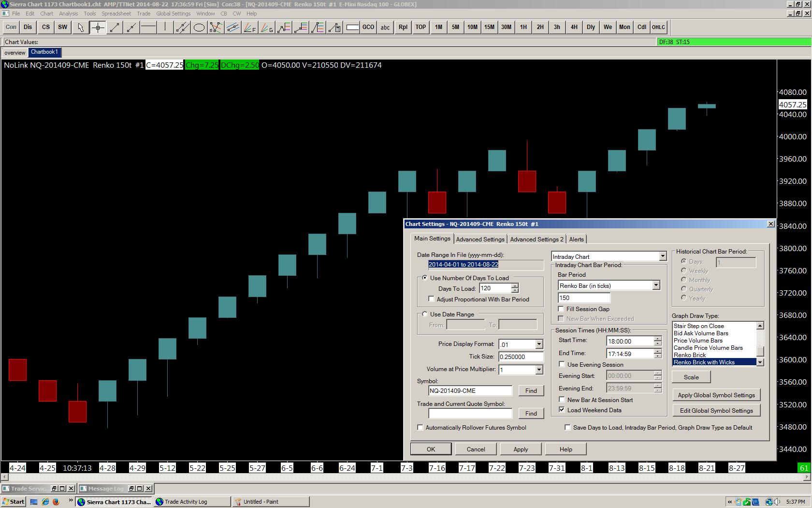The width and height of the screenshot is (812, 508).
Task: Click the Apply Global Symbol Settings button
Action: coord(716,395)
